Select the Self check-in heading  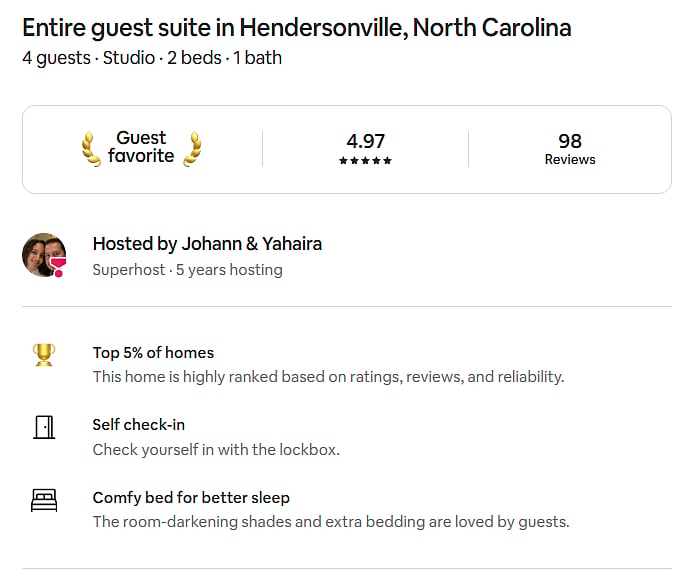point(139,425)
